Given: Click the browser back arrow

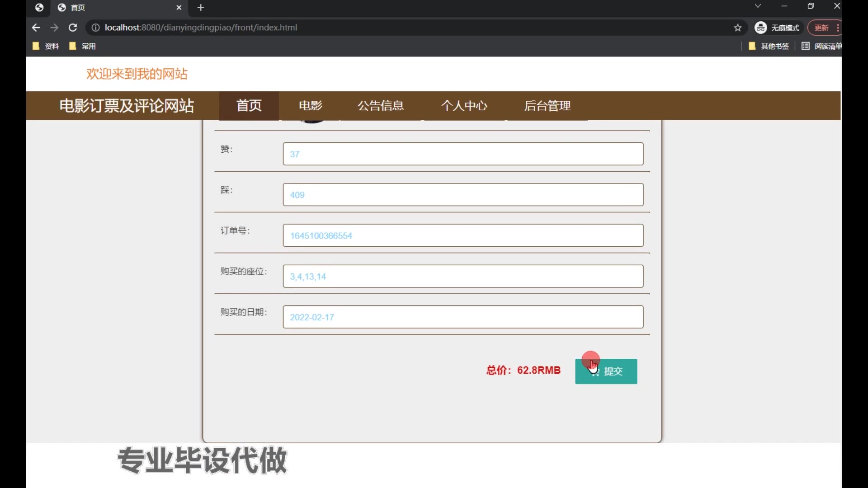Looking at the screenshot, I should (36, 28).
